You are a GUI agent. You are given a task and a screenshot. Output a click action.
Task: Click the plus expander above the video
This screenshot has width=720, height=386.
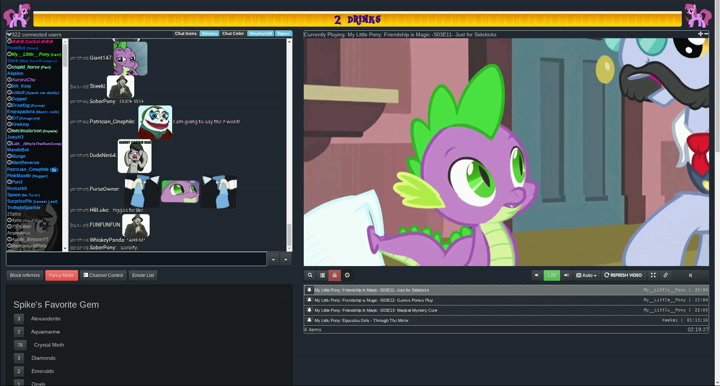tap(700, 34)
